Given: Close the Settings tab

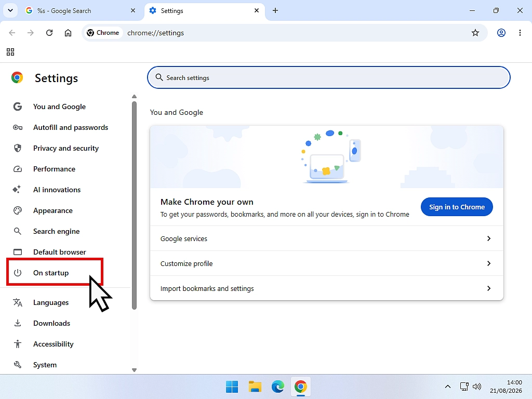Looking at the screenshot, I should 257,10.
